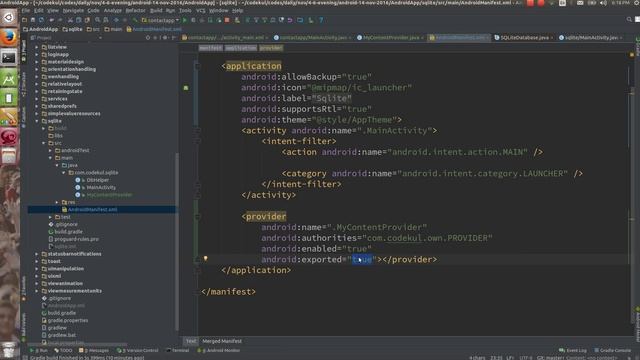The width and height of the screenshot is (640, 360).
Task: Select MyContentProvider class in project tree
Action: point(109,195)
